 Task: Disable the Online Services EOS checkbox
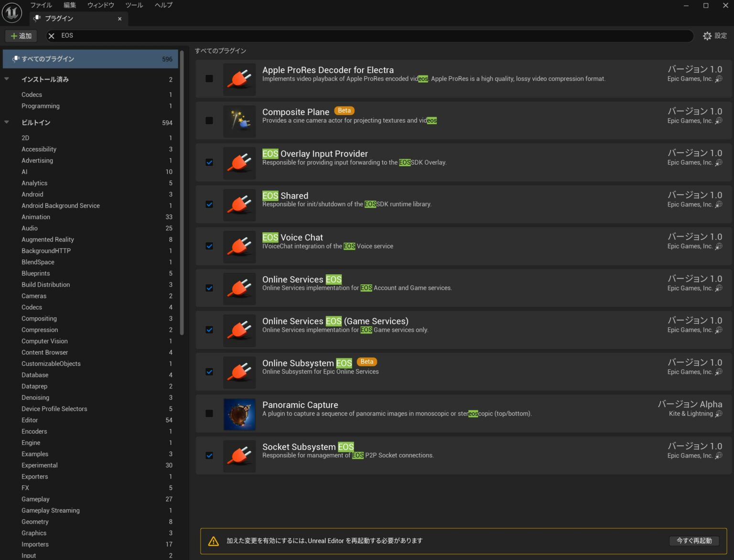point(209,288)
